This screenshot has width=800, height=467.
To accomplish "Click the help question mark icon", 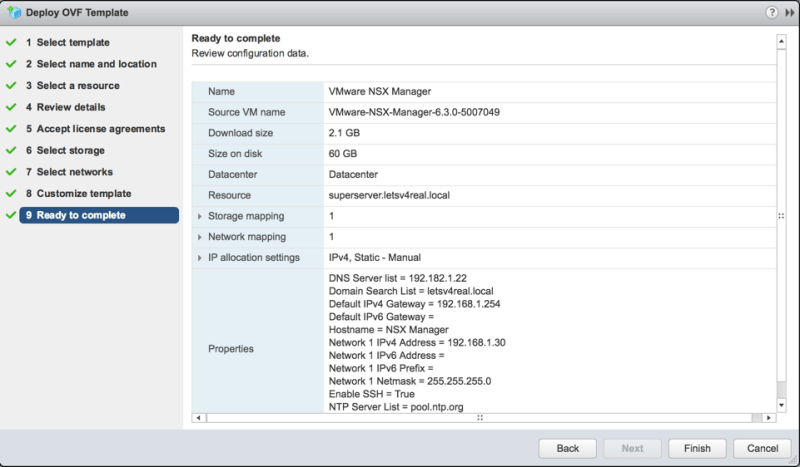I will click(x=771, y=12).
